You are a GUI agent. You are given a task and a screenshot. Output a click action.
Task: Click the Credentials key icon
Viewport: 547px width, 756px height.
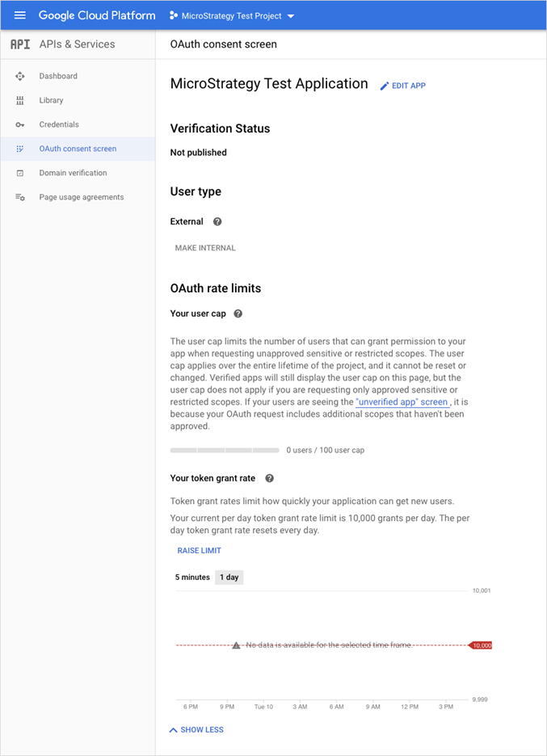pyautogui.click(x=20, y=124)
